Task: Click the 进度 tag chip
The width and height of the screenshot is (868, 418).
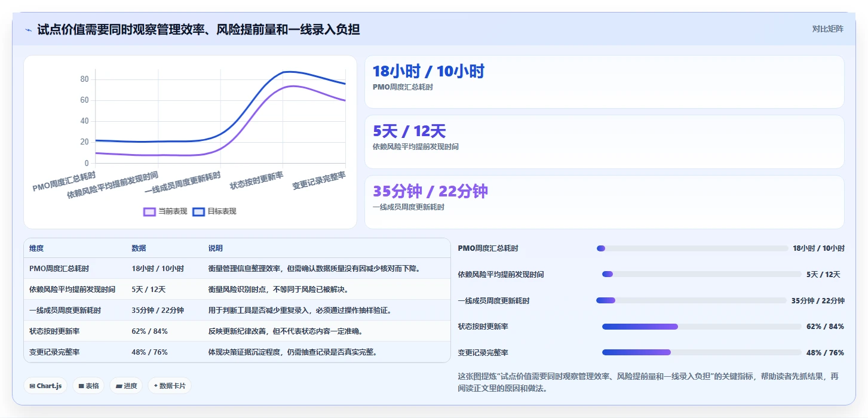Action: click(x=127, y=386)
